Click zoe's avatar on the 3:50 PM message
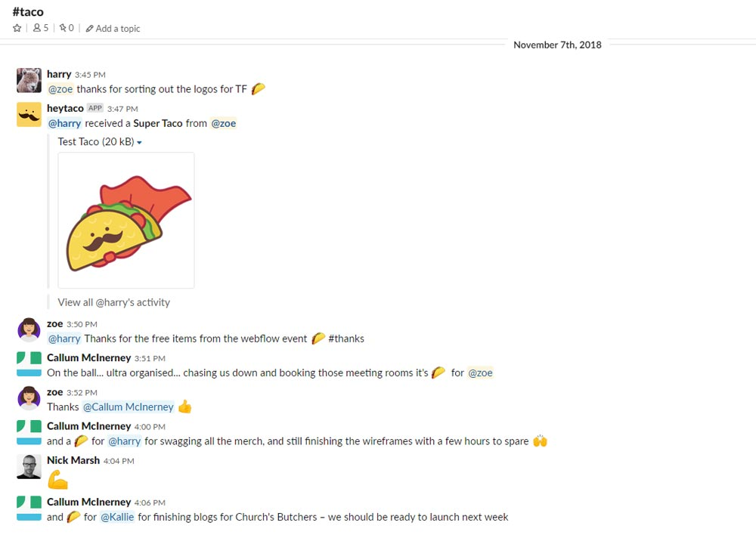The image size is (756, 538). coord(29,330)
